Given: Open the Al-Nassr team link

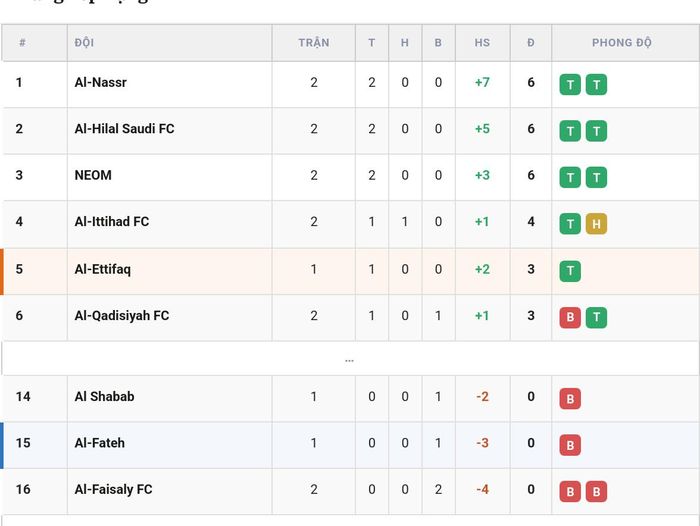Looking at the screenshot, I should click(100, 83).
